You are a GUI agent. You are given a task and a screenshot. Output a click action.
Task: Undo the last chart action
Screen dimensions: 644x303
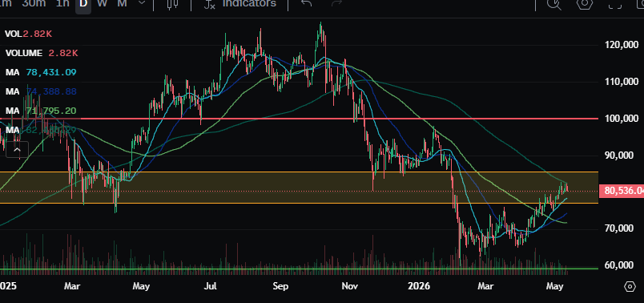click(307, 3)
